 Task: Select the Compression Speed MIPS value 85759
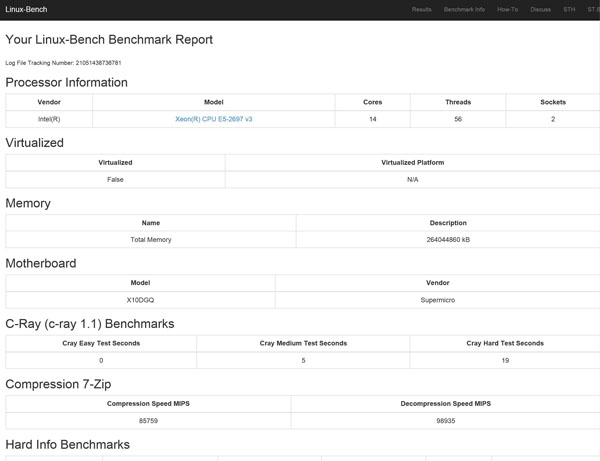[x=148, y=421]
